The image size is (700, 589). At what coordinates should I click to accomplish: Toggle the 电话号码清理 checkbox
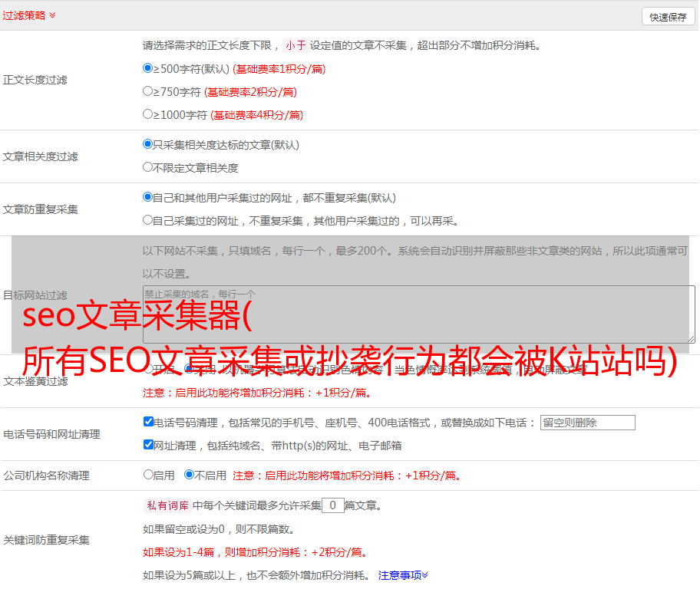click(x=148, y=422)
